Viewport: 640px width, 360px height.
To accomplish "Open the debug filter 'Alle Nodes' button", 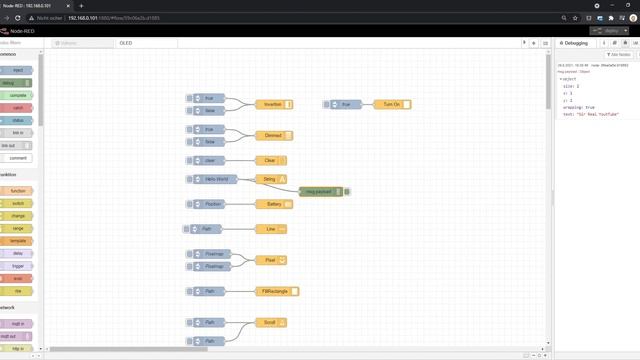I will pyautogui.click(x=619, y=55).
